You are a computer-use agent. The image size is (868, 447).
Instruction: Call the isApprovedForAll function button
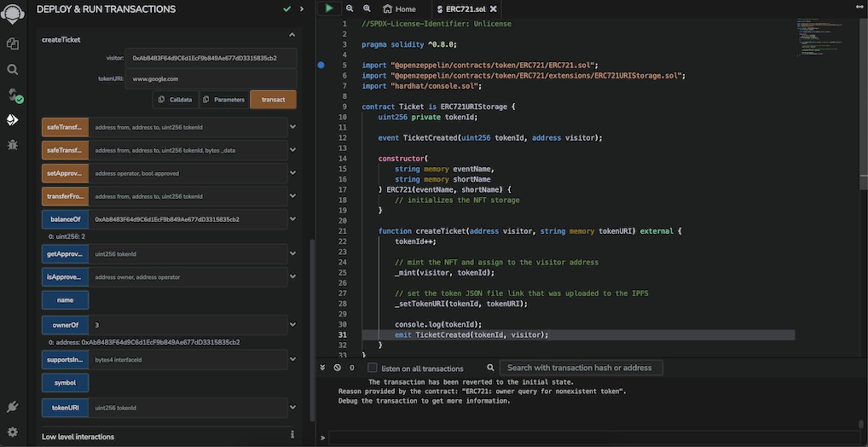click(65, 277)
